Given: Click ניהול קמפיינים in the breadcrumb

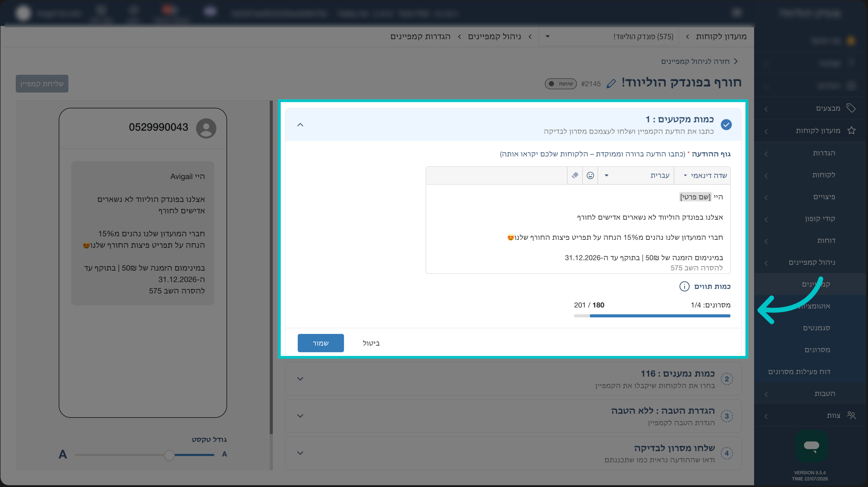Looking at the screenshot, I should tap(494, 36).
